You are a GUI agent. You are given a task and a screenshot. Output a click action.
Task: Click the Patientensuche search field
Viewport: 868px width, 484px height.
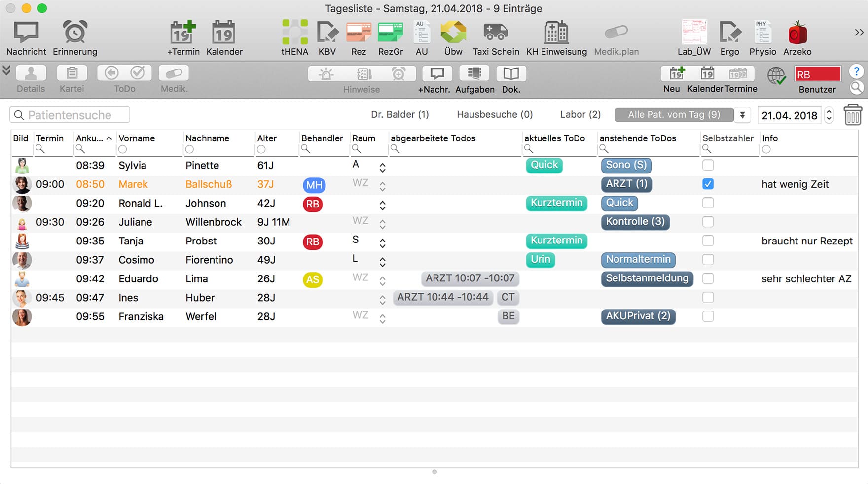click(70, 115)
